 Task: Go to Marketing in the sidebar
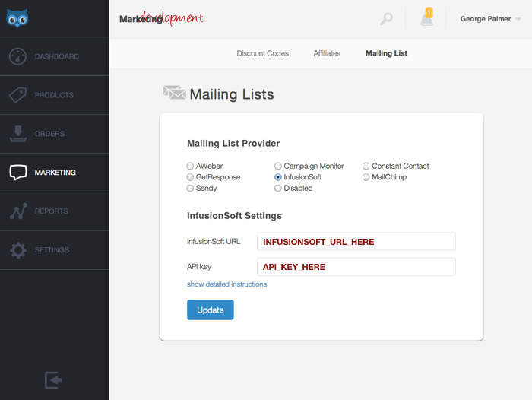coord(55,173)
